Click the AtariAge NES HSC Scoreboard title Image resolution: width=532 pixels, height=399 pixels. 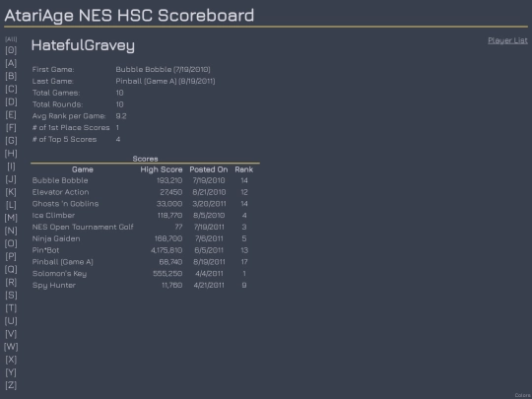click(x=129, y=15)
